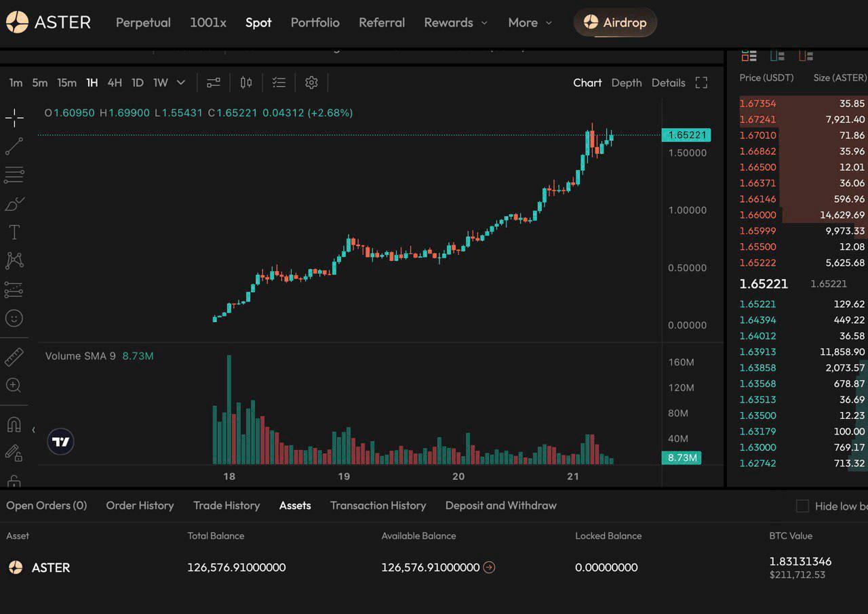Switch to the Depth view tab
Viewport: 868px width, 614px height.
coord(627,83)
